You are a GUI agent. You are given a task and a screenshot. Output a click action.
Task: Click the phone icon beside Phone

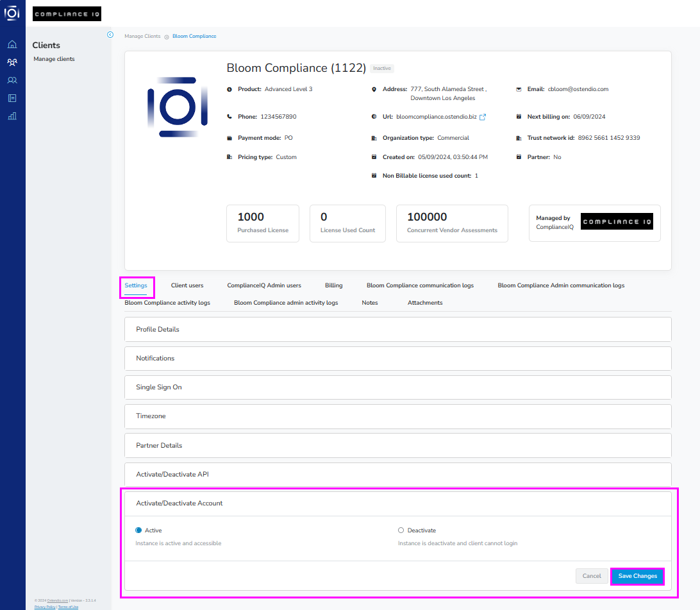tap(229, 117)
